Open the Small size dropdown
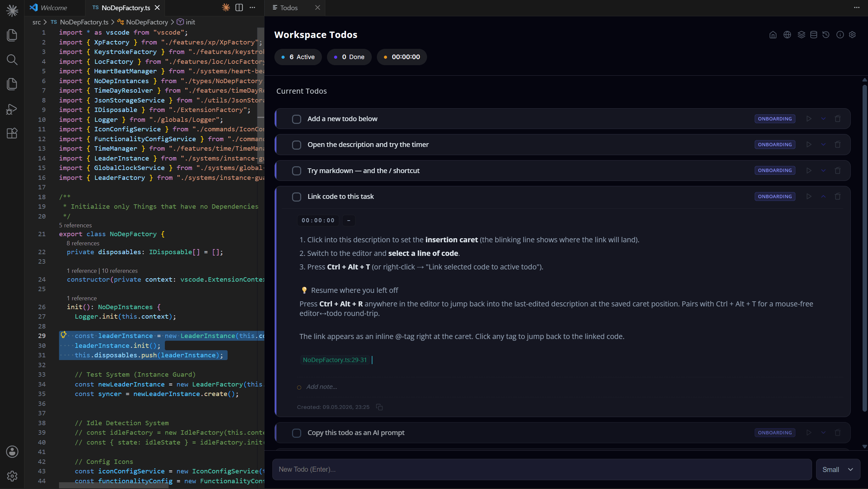868x489 pixels. [x=838, y=470]
